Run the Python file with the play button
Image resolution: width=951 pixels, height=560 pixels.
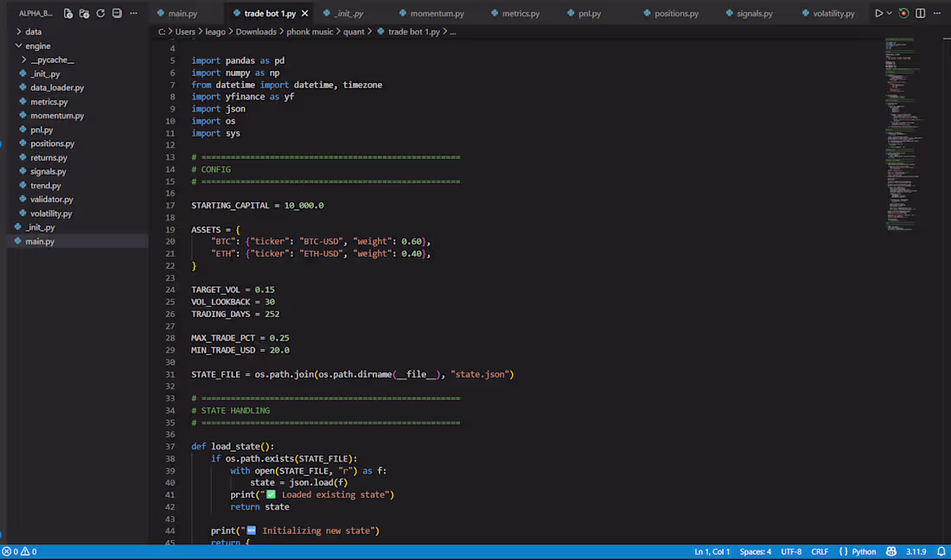(877, 13)
